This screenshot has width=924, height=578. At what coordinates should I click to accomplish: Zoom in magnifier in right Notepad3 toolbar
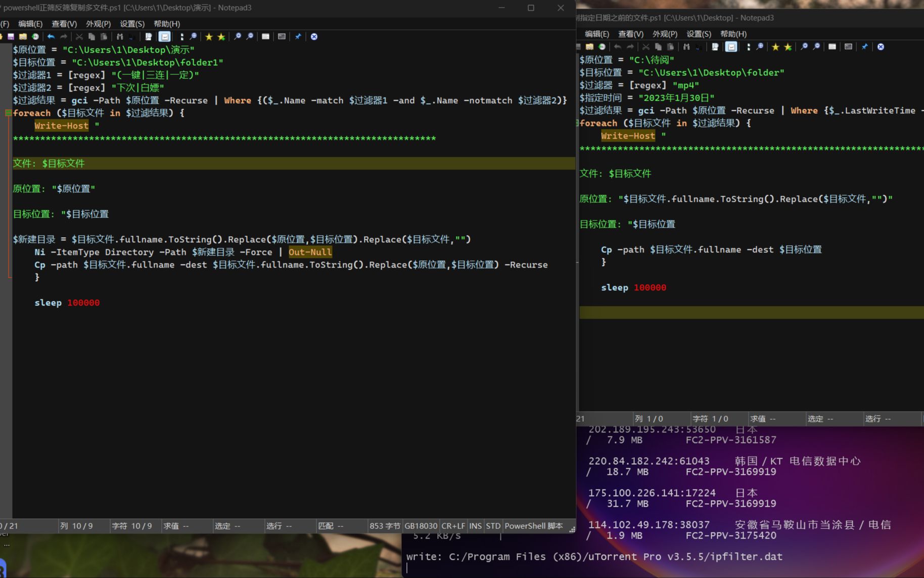[804, 47]
